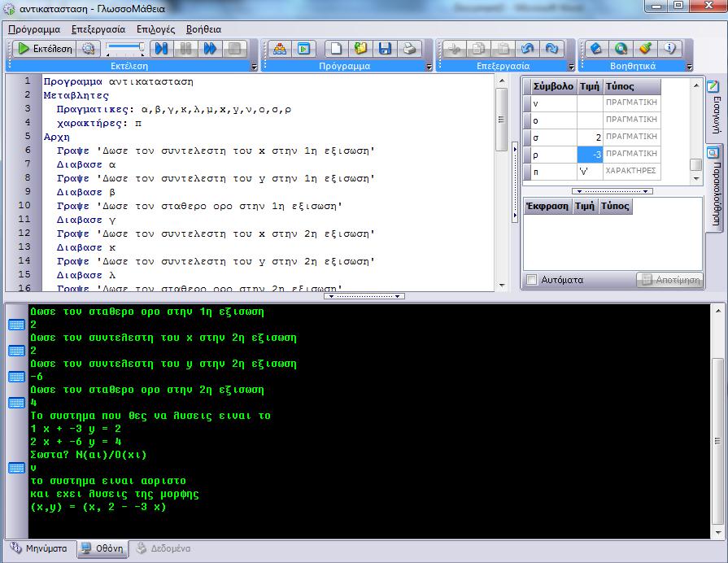This screenshot has height=563, width=728.
Task: Click the program run window icon
Action: click(304, 48)
